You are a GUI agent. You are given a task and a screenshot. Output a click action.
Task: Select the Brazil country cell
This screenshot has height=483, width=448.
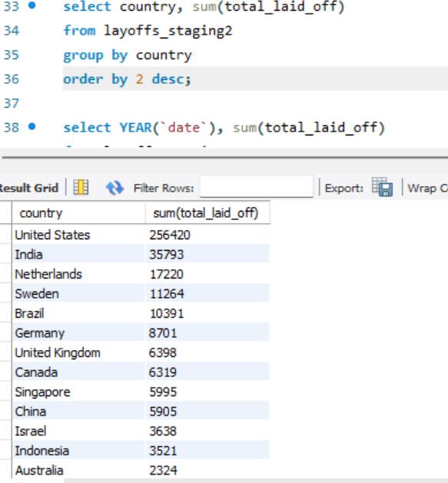[78, 313]
